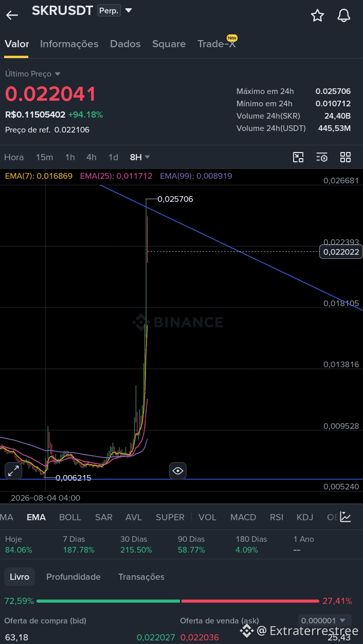Select the Hora timeframe

14,157
